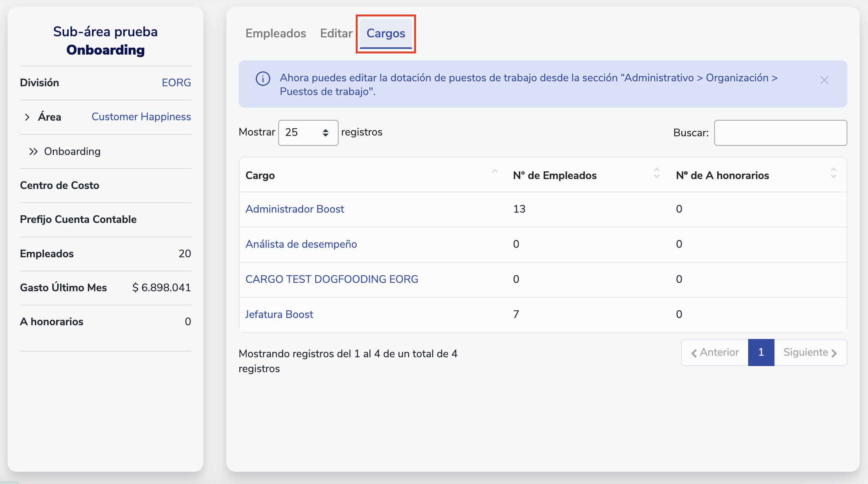Go to the Siguiente page
Screen dimensions: 868x484
pyautogui.click(x=810, y=352)
